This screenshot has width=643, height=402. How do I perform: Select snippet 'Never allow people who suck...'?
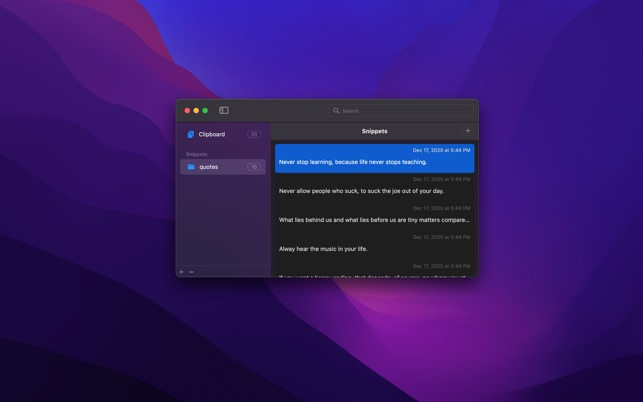coord(375,187)
